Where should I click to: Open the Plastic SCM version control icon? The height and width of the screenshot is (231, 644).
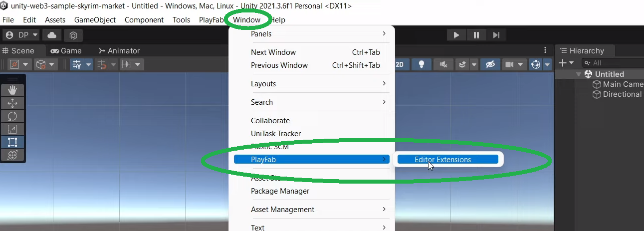(73, 35)
